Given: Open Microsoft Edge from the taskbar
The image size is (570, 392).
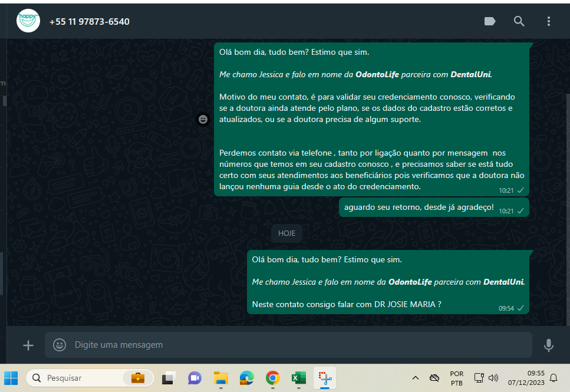Looking at the screenshot, I should tap(247, 378).
